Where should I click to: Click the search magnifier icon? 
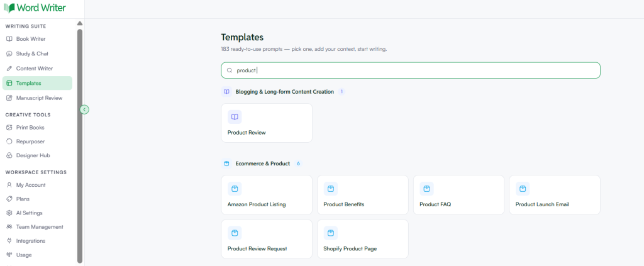pos(230,70)
